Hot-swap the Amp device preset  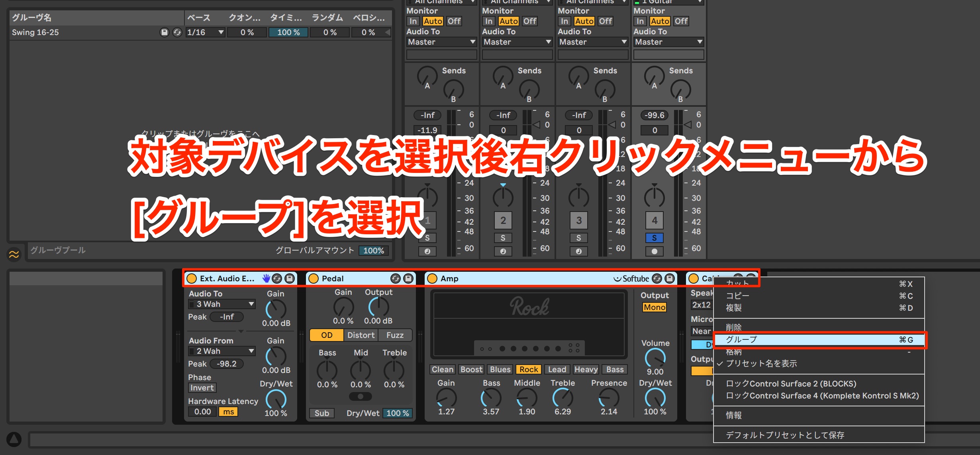tap(657, 278)
